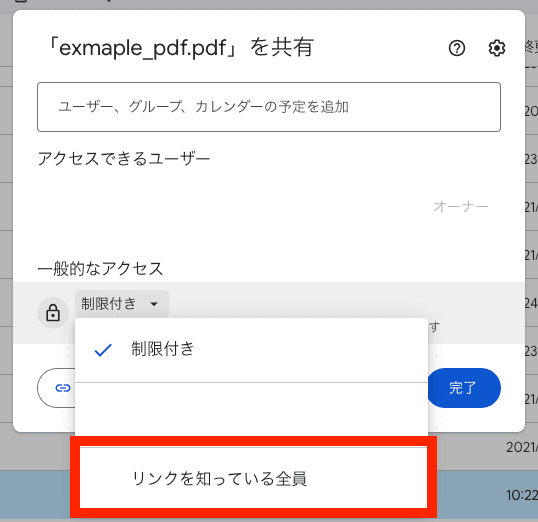Select 制限付き option in the menu
The image size is (538, 522).
click(252, 350)
